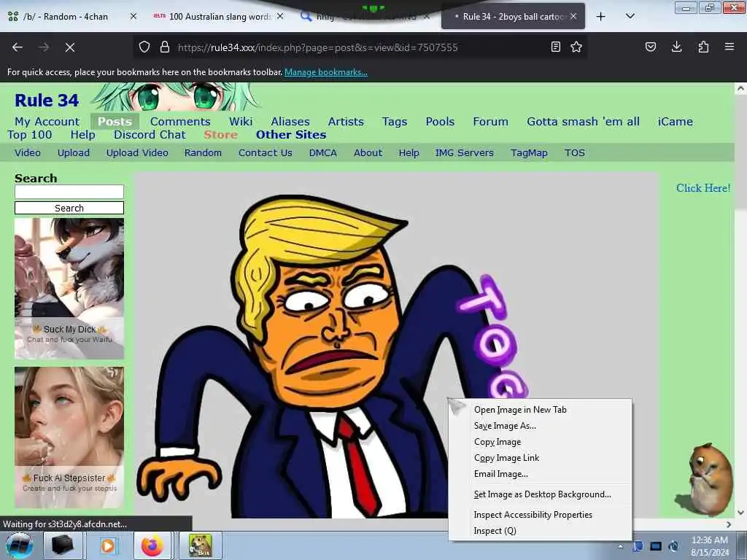Open the DMCA link
The image size is (747, 560).
point(323,153)
